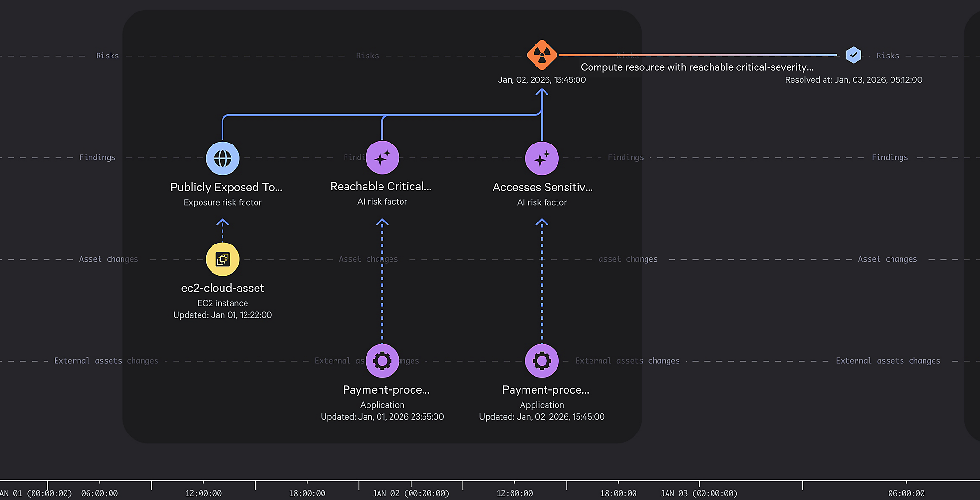The width and height of the screenshot is (980, 500).
Task: Open the 'Compute resource with reachable critical-severity' title
Action: 697,67
